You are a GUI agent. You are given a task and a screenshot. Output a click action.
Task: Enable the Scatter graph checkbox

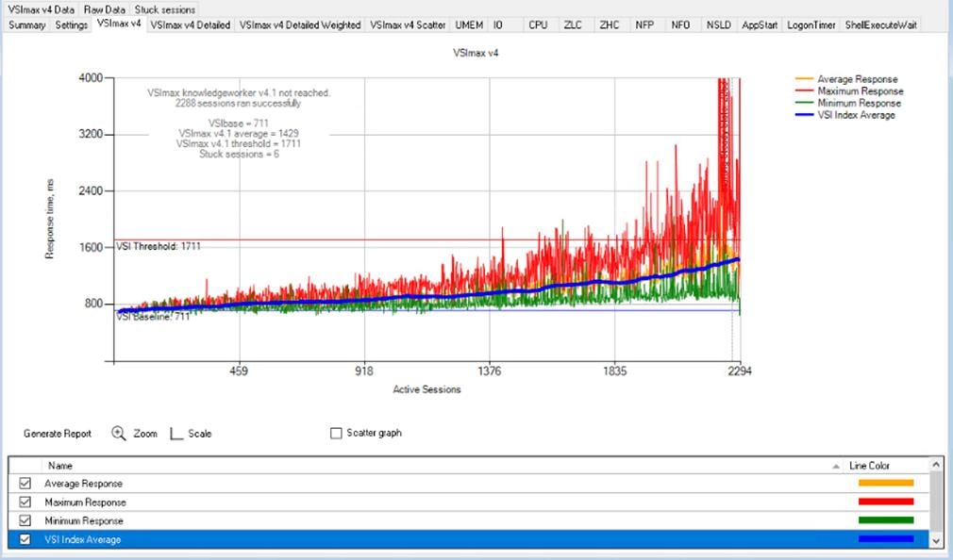click(335, 433)
